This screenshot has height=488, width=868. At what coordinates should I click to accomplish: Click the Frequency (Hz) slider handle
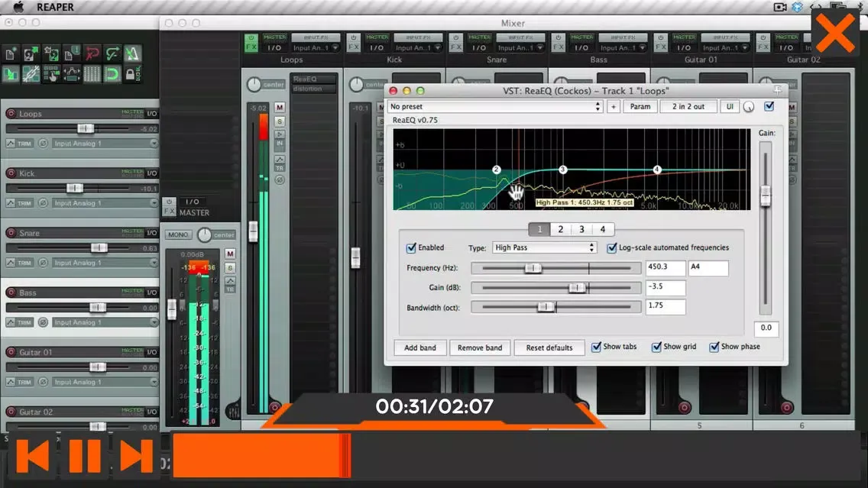click(533, 268)
